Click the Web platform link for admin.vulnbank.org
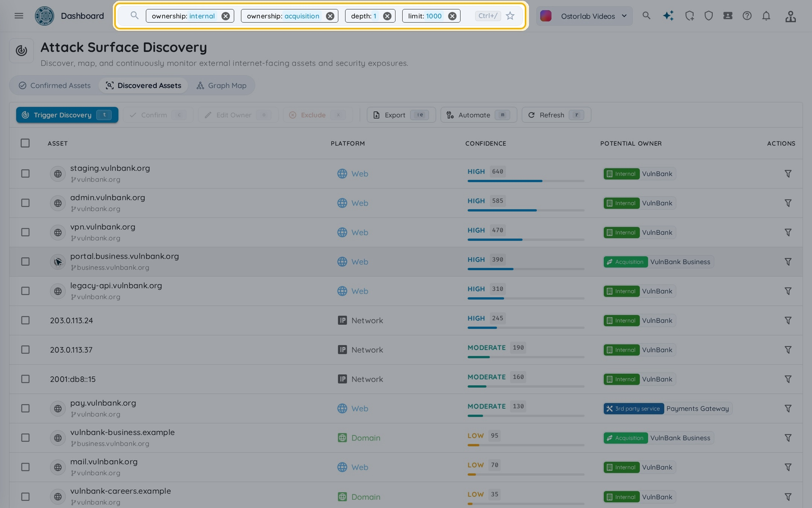Image resolution: width=812 pixels, height=508 pixels. coord(353,203)
